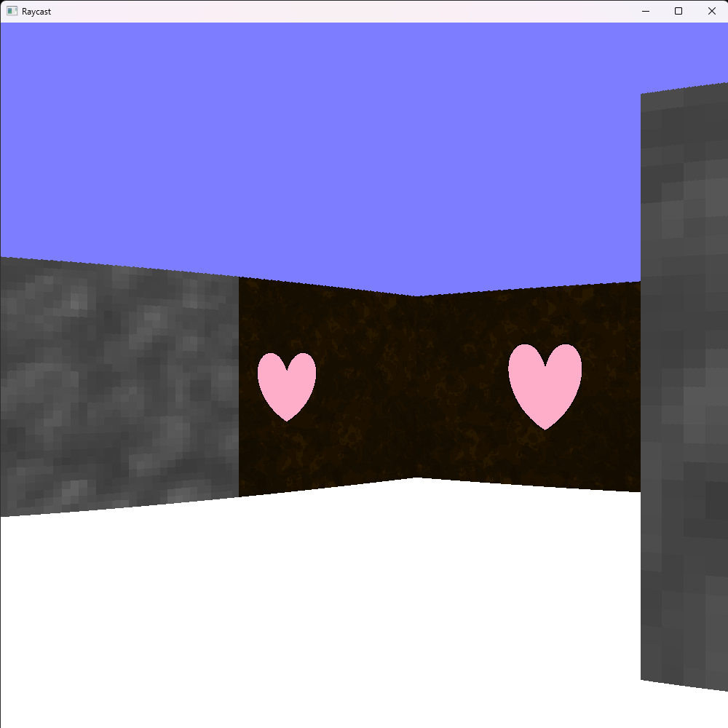Click the larger pink heart on the right
The height and width of the screenshot is (728, 728).
coord(545,382)
